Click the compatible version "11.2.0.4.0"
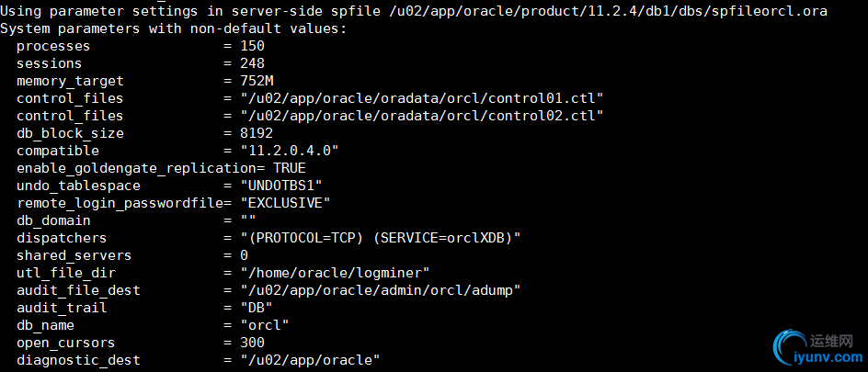The width and height of the screenshot is (868, 372). [289, 151]
